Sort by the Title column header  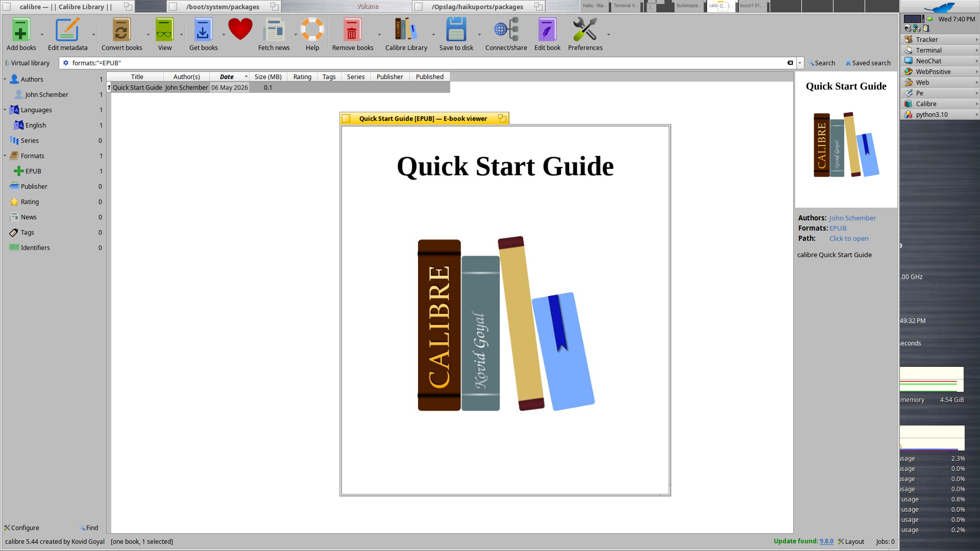click(x=137, y=77)
